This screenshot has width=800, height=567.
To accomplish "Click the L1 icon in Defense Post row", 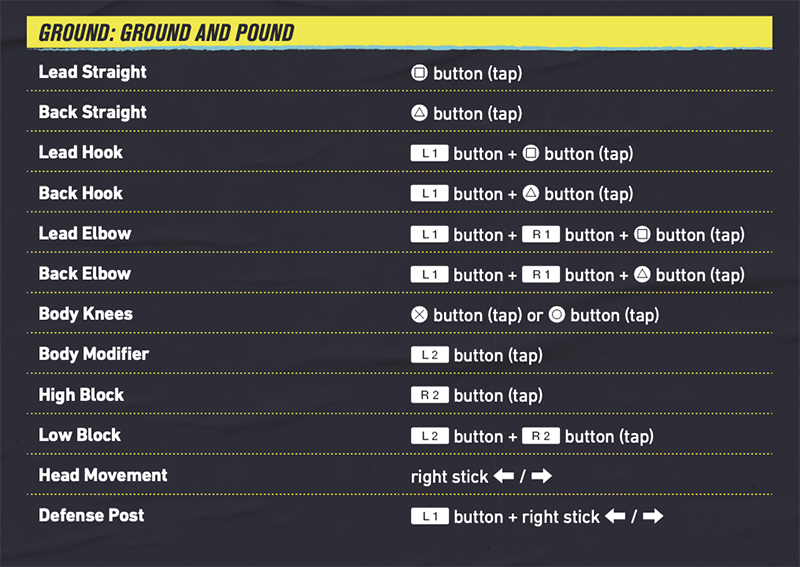I will point(429,517).
